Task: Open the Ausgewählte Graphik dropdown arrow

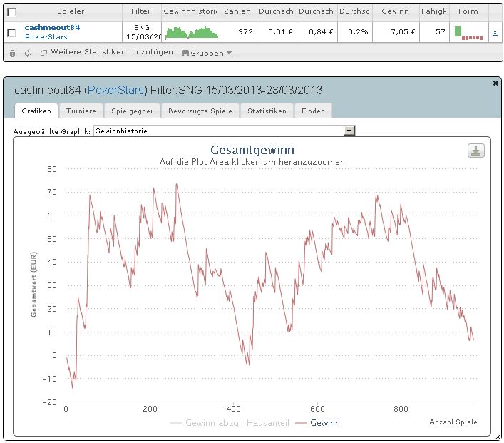Action: tap(349, 131)
